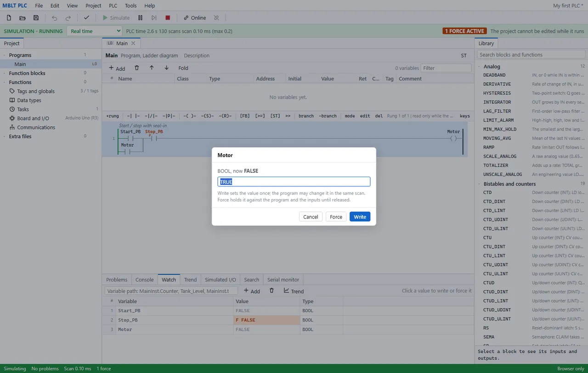Click the Write button in dialog
588x373 pixels.
[x=360, y=217]
